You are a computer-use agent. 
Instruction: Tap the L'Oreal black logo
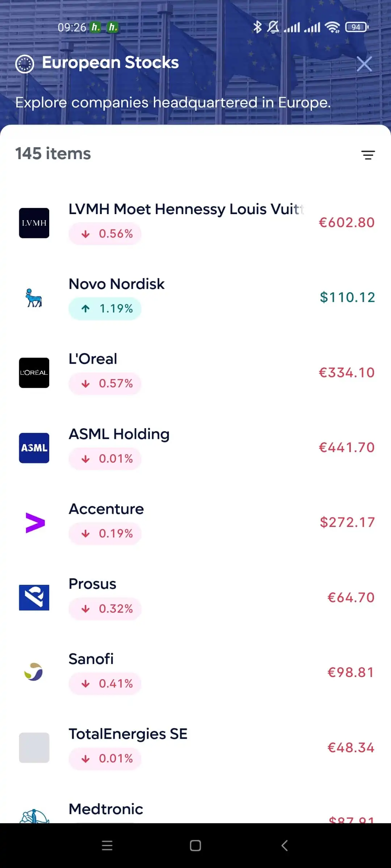coord(34,373)
